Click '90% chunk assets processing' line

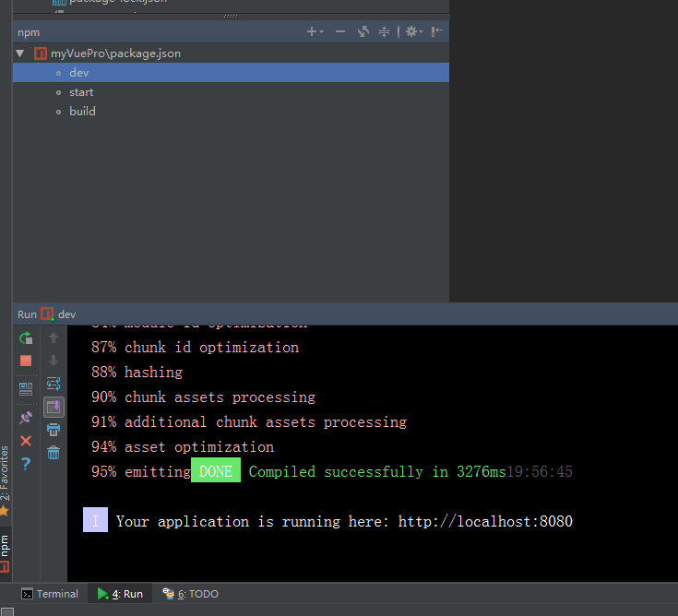coord(203,397)
